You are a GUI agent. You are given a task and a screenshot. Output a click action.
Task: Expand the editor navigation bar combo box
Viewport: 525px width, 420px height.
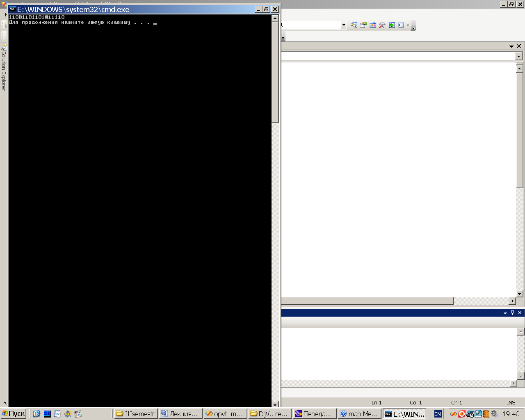[519, 56]
